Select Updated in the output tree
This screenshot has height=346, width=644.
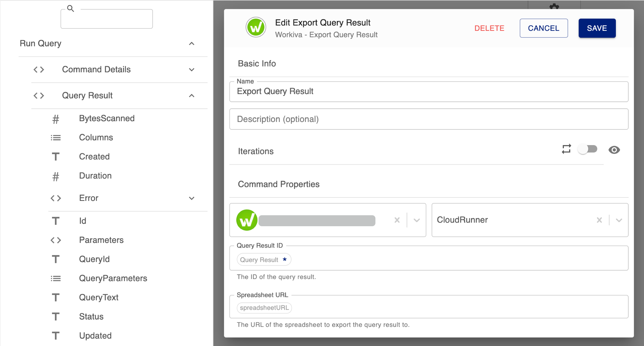point(95,336)
